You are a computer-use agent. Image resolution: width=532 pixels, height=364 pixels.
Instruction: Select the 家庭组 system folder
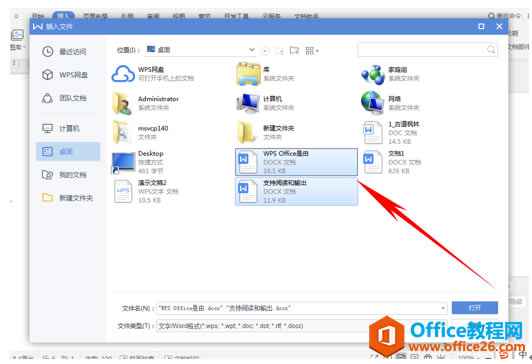pyautogui.click(x=390, y=74)
